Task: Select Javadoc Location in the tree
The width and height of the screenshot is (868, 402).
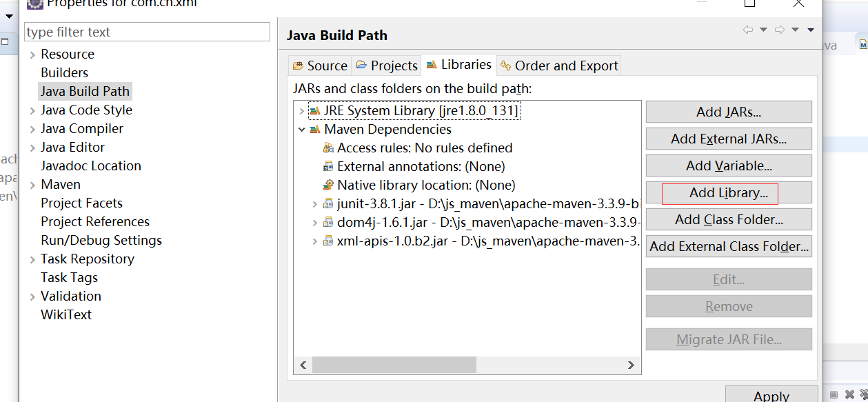Action: (x=91, y=165)
